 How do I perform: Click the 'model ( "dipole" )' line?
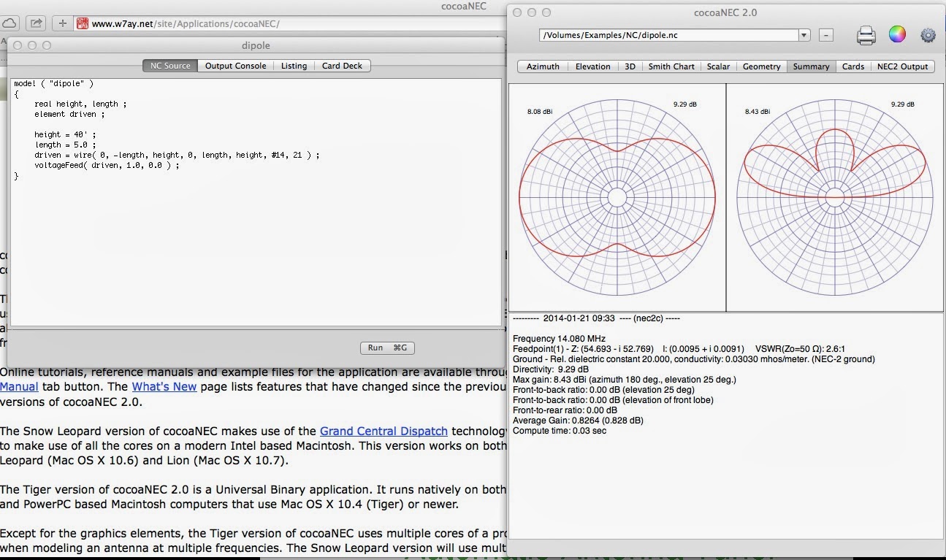coord(53,83)
